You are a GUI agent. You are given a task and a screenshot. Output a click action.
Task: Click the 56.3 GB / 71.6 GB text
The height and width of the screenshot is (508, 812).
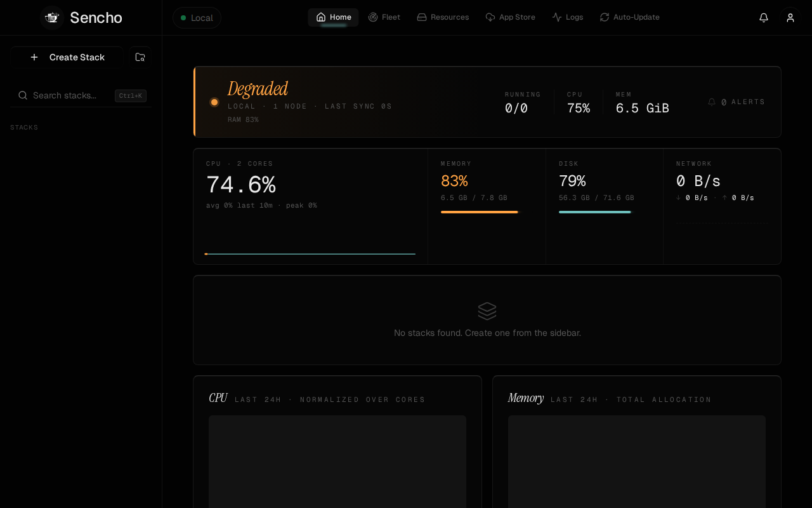pyautogui.click(x=596, y=197)
